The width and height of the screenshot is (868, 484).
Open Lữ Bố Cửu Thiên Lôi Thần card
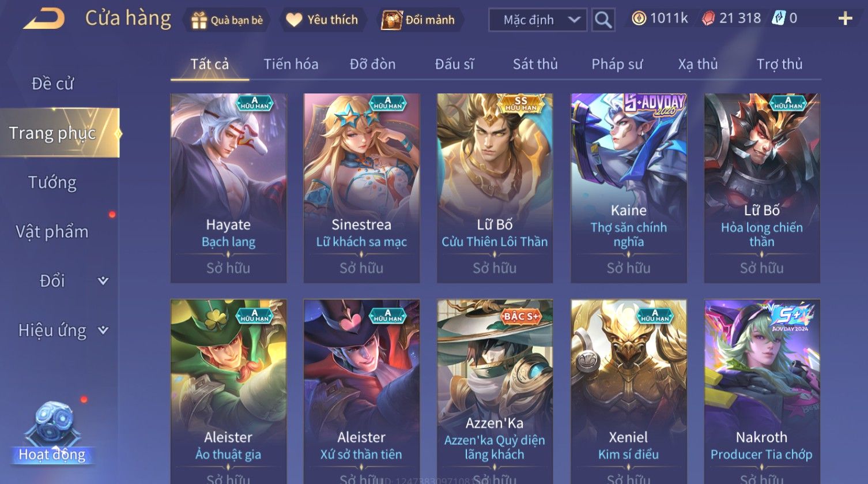point(495,188)
